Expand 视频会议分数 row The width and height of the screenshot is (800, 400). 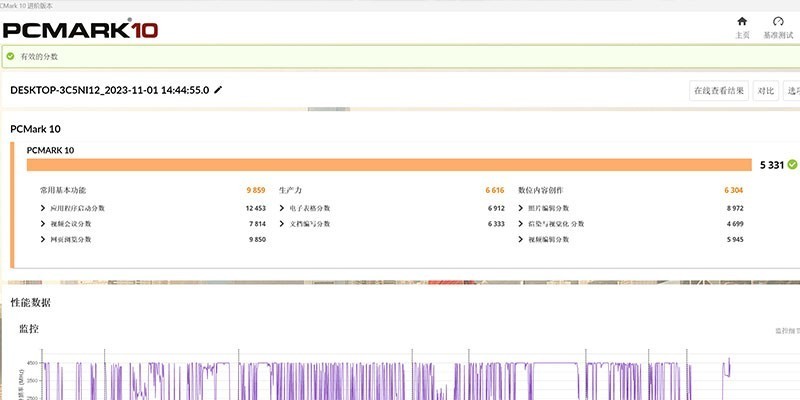[x=43, y=223]
